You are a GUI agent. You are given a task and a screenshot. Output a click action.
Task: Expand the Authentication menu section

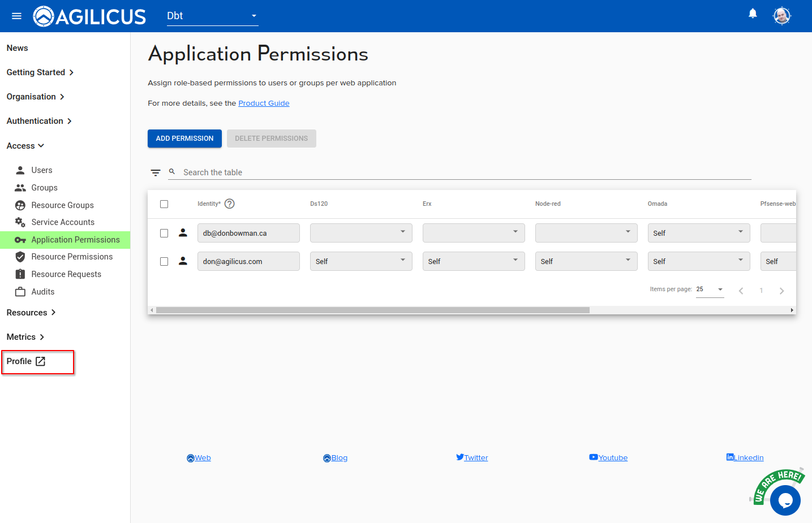(39, 121)
